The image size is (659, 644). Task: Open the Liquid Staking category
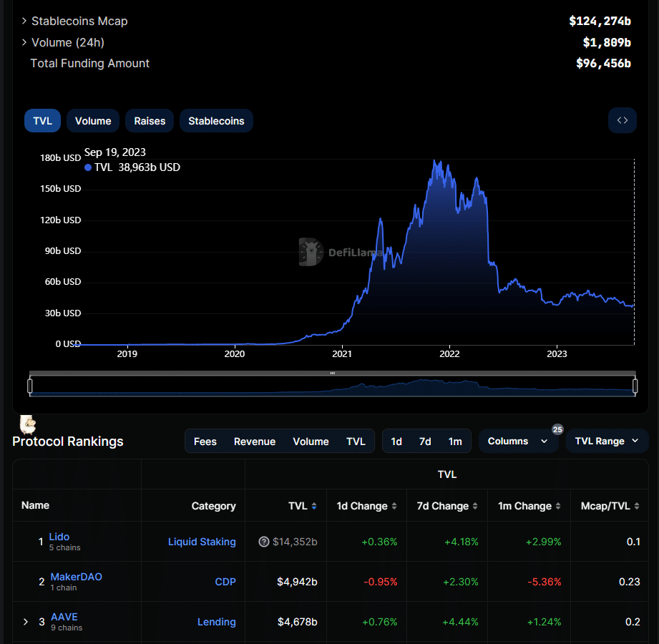202,542
